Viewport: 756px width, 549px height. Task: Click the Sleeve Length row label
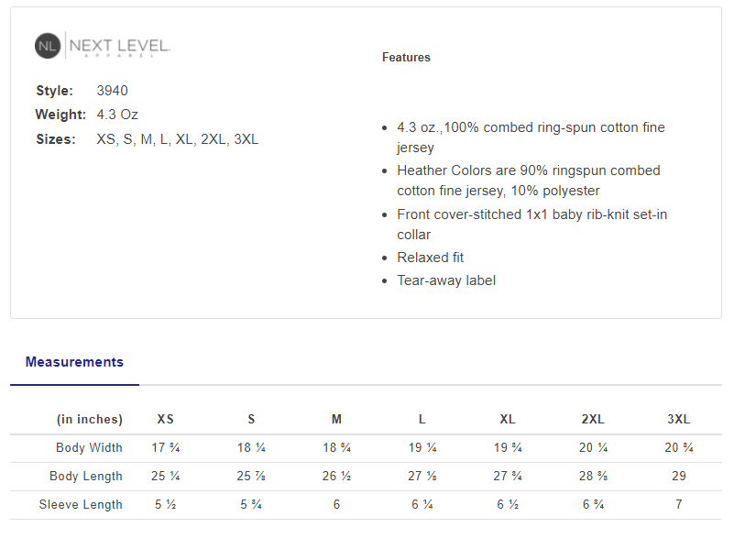[x=81, y=505]
